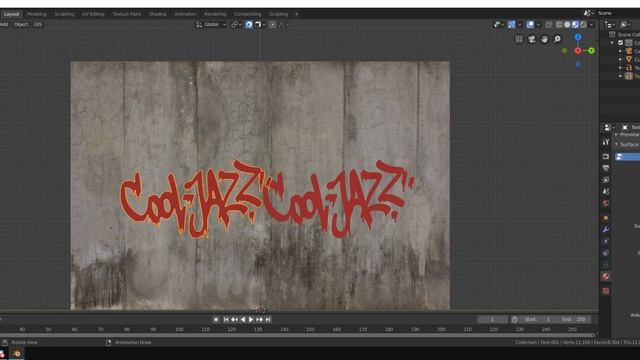640x360 pixels.
Task: Toggle the camera view button
Action: (531, 39)
